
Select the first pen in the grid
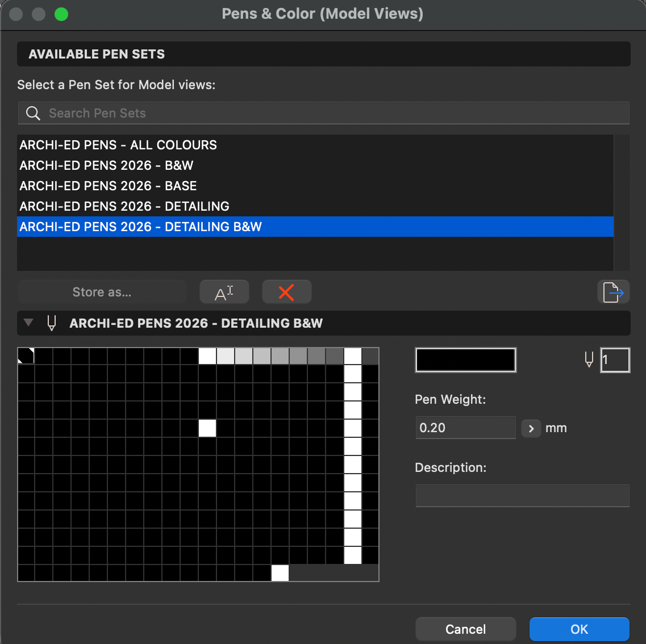[x=26, y=356]
